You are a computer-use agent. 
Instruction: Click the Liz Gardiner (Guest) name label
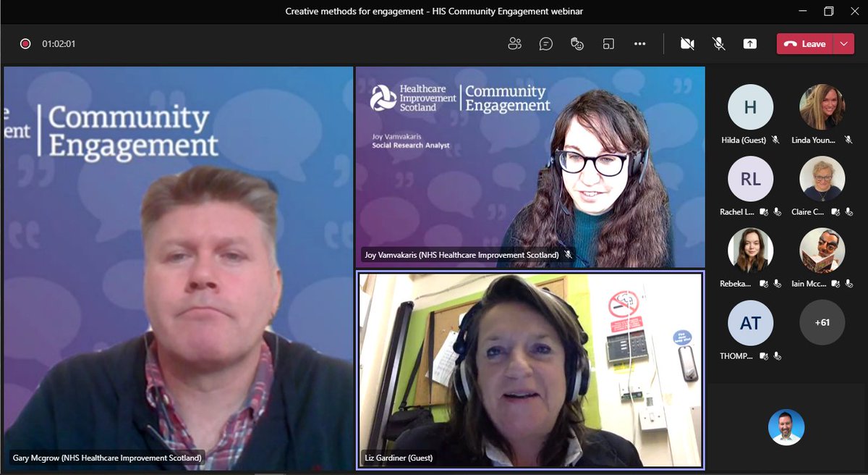click(x=397, y=458)
